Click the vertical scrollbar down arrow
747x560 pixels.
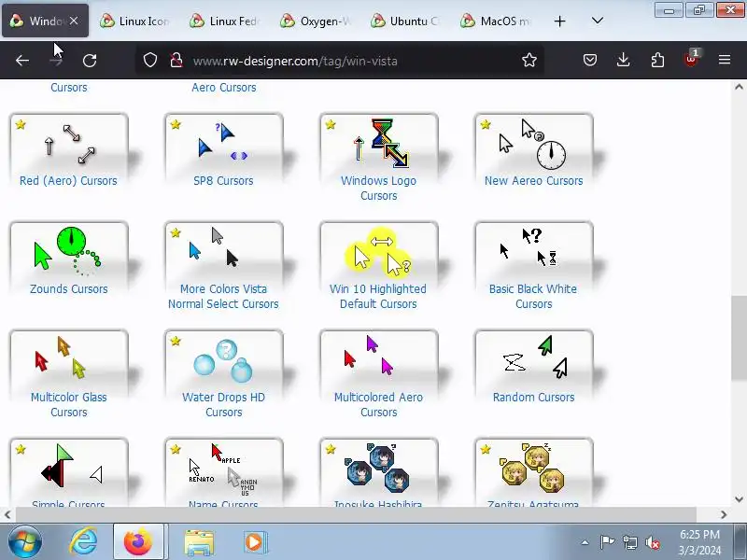[x=739, y=499]
